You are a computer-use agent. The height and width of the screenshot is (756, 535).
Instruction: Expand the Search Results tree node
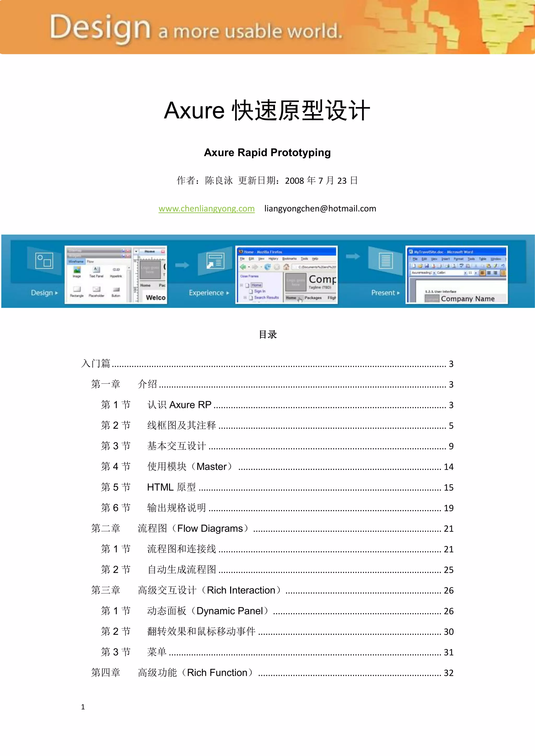point(245,297)
